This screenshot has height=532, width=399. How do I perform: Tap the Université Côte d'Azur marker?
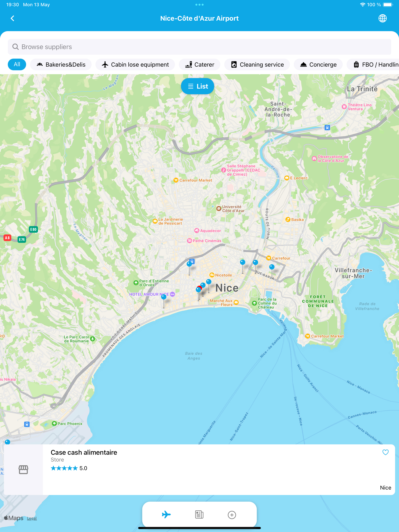tap(219, 209)
